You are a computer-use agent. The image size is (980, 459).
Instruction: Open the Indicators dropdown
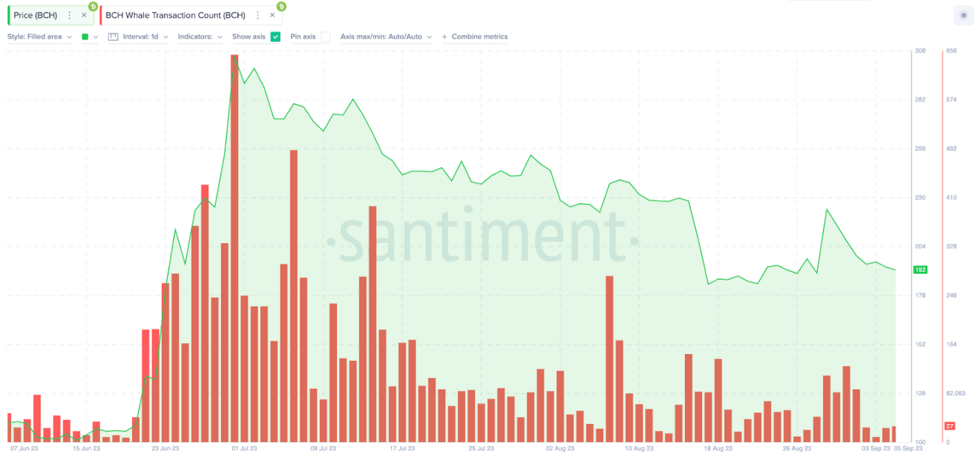200,36
